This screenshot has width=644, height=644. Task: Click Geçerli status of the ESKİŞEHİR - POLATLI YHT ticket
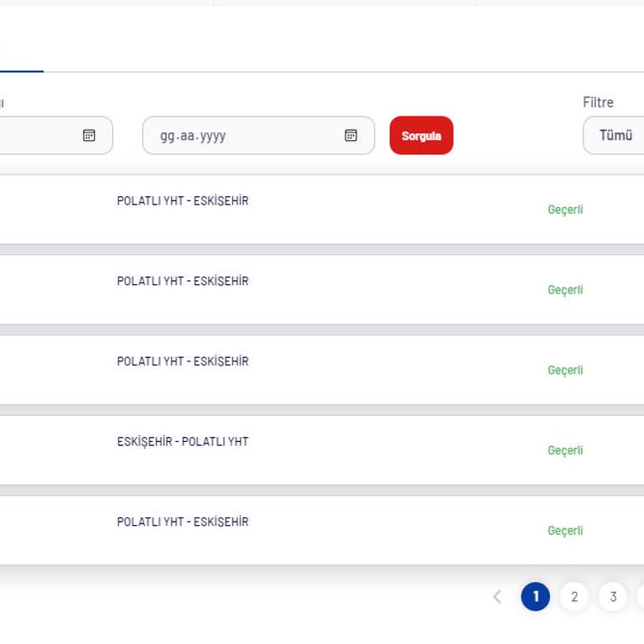click(565, 450)
